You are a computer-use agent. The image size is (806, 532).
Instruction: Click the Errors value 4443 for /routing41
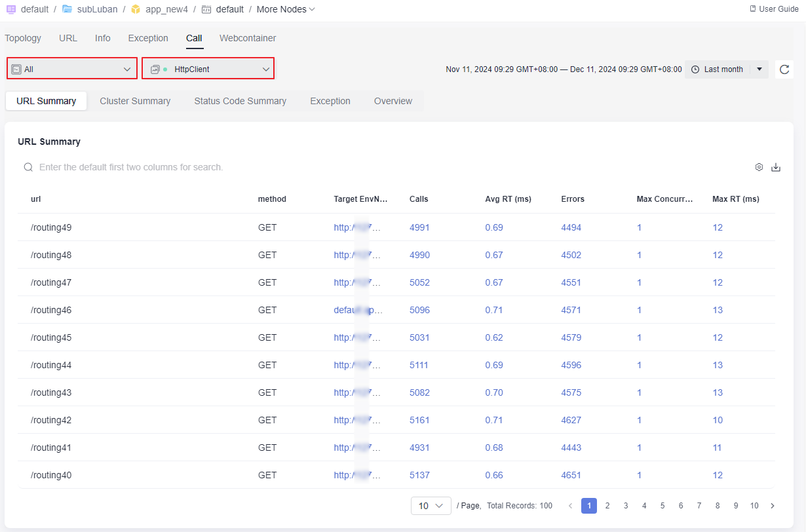click(x=571, y=447)
